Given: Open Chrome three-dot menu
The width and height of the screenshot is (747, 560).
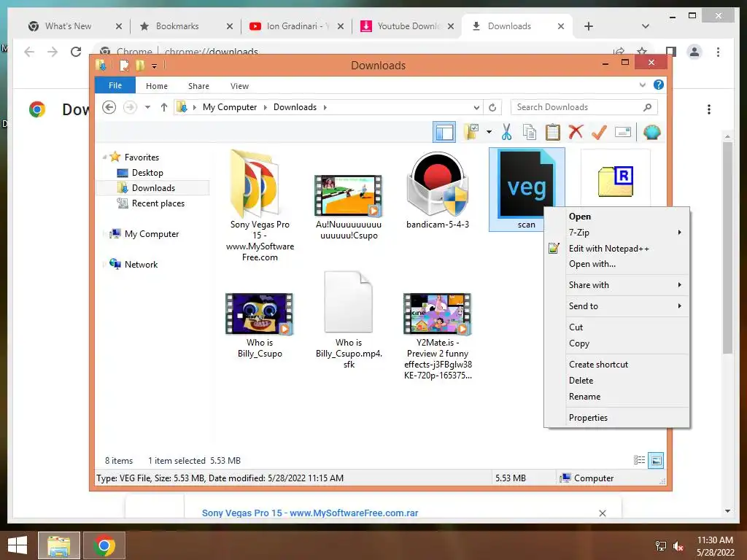Looking at the screenshot, I should (x=718, y=52).
